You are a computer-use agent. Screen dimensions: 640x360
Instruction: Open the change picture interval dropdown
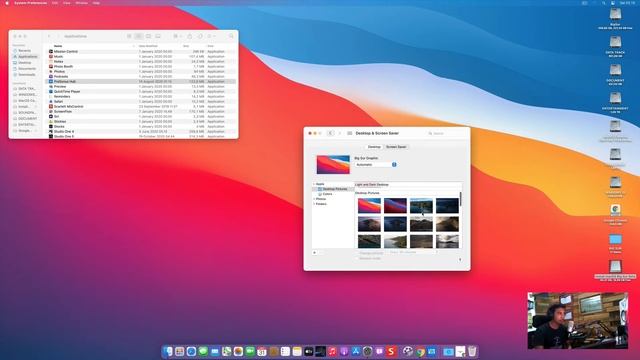click(413, 253)
